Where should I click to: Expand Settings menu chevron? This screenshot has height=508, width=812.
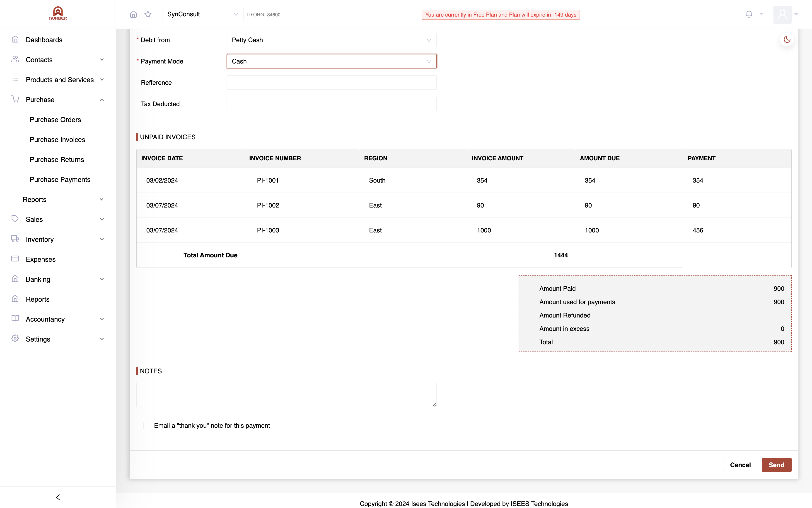[102, 339]
